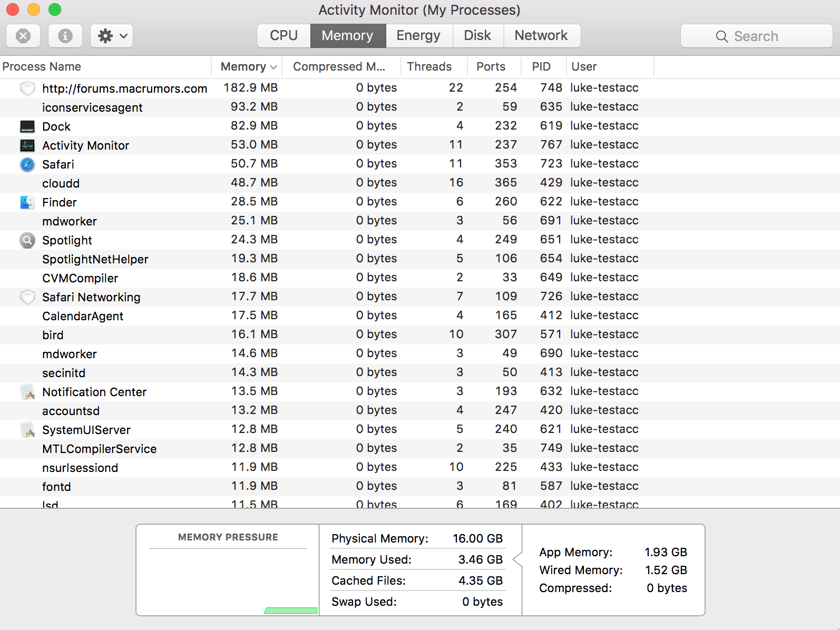The image size is (840, 630).
Task: Click the Spotlight process name
Action: [x=67, y=240]
